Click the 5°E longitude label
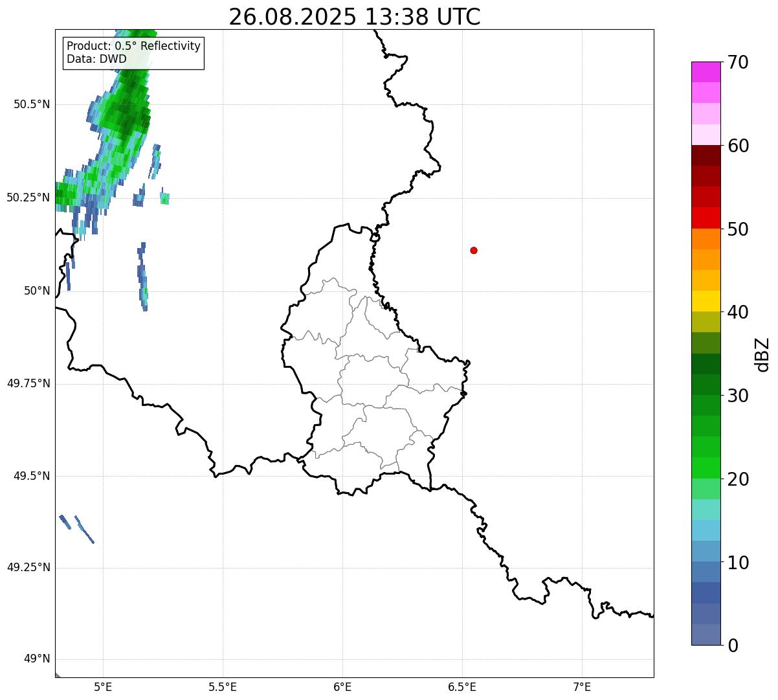The width and height of the screenshot is (778, 700). 103,686
